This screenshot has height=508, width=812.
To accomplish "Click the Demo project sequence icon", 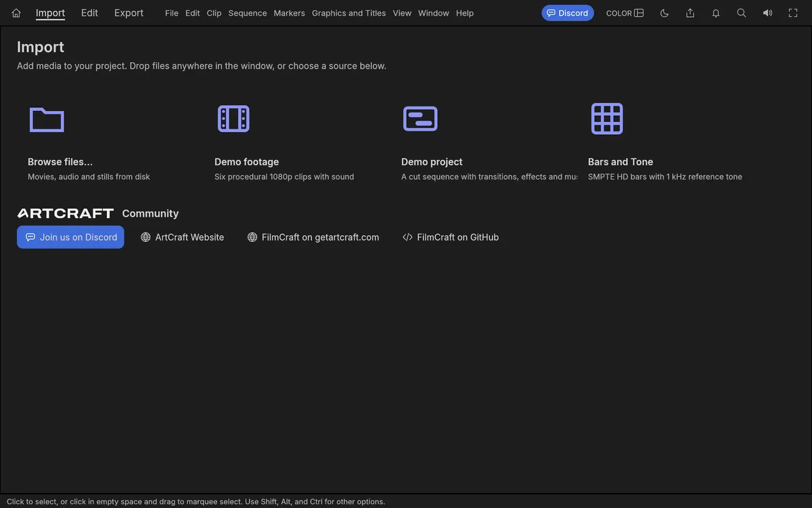I will 420,119.
